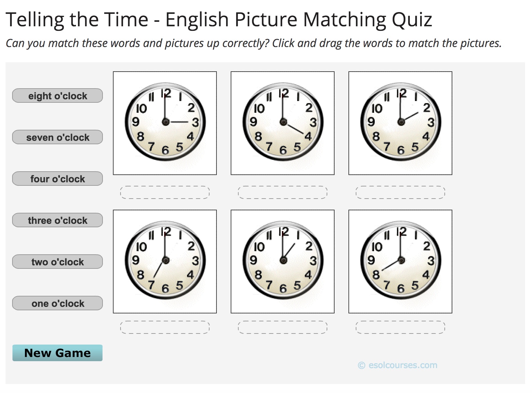Start a New Game
This screenshot has height=393, width=532.
coord(57,353)
